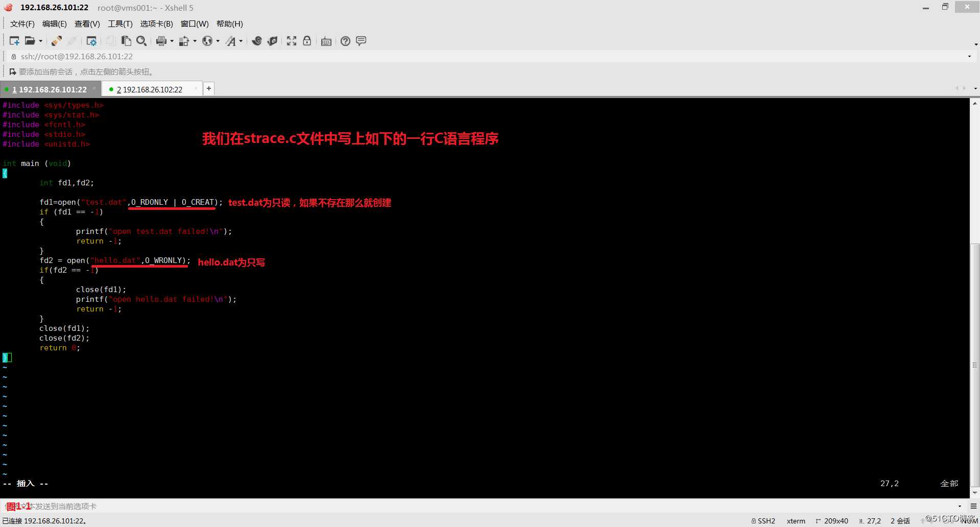Image resolution: width=980 pixels, height=527 pixels.
Task: Launch Xftp swirl icon
Action: (x=257, y=41)
